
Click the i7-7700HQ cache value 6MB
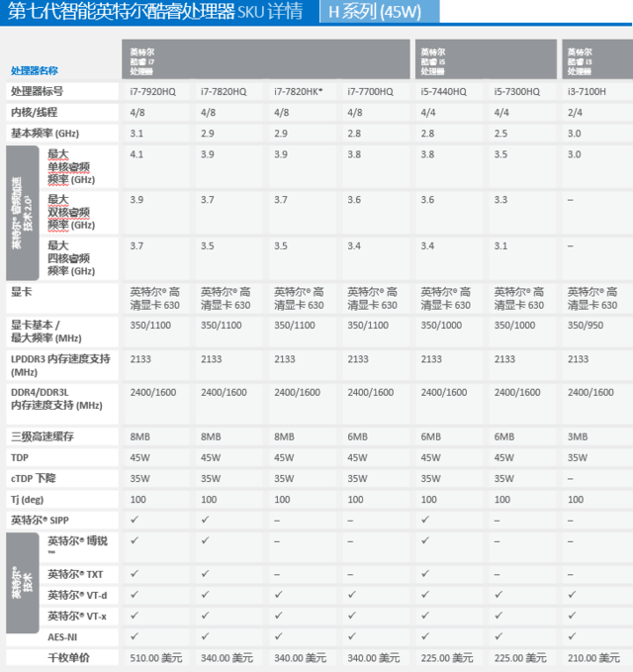[358, 436]
